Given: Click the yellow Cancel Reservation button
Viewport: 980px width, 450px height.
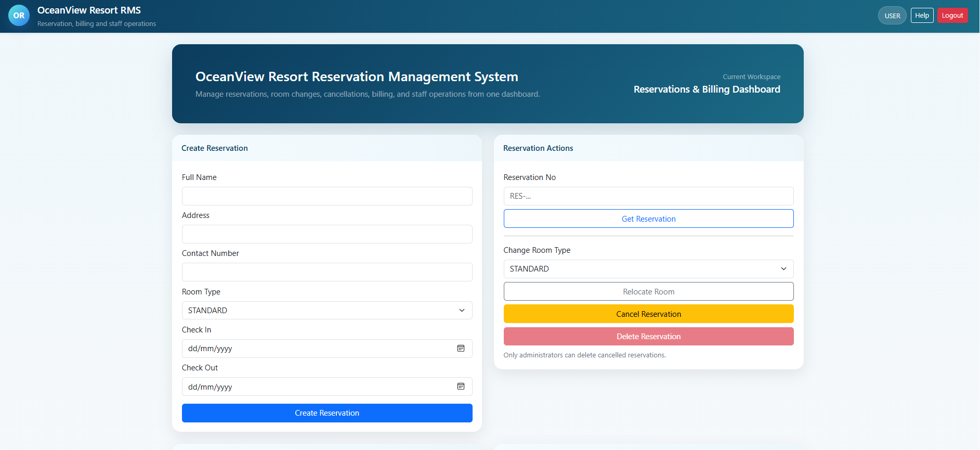Looking at the screenshot, I should [648, 314].
